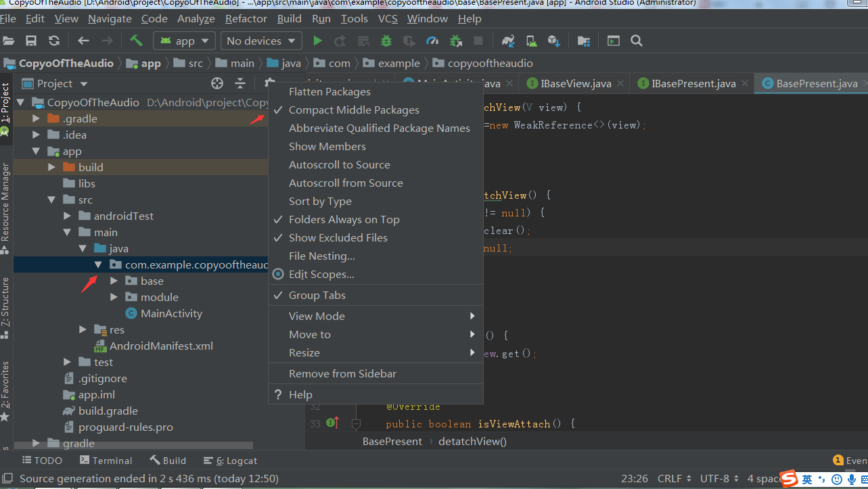Click the Sogou input icon in tray
The height and width of the screenshot is (489, 868).
click(789, 479)
